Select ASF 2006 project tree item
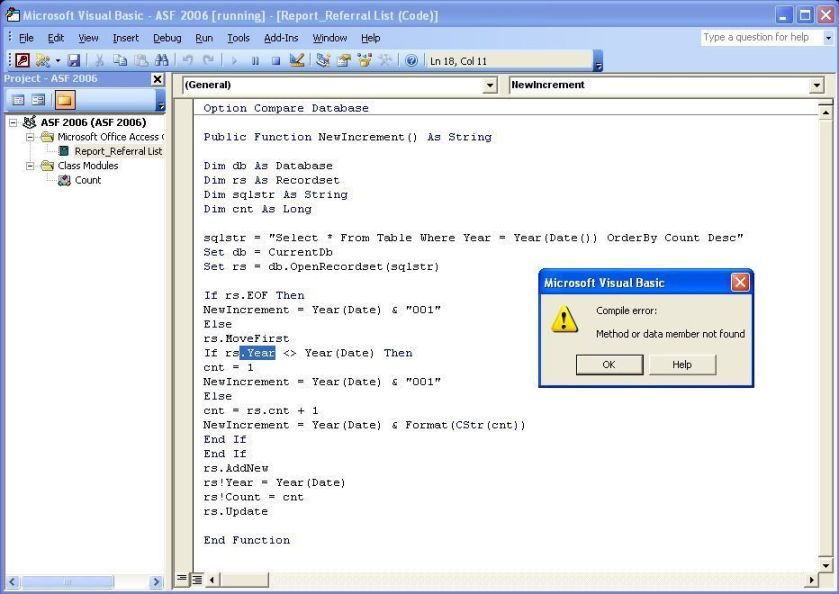 [x=93, y=123]
